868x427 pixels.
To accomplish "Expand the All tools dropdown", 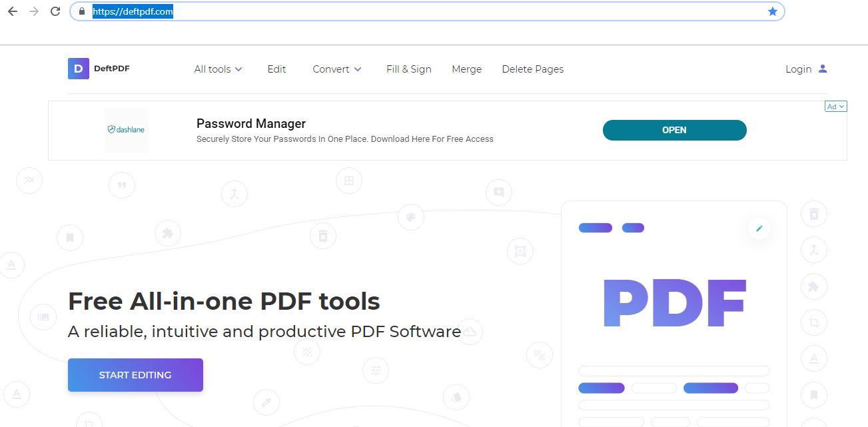I will pyautogui.click(x=218, y=69).
